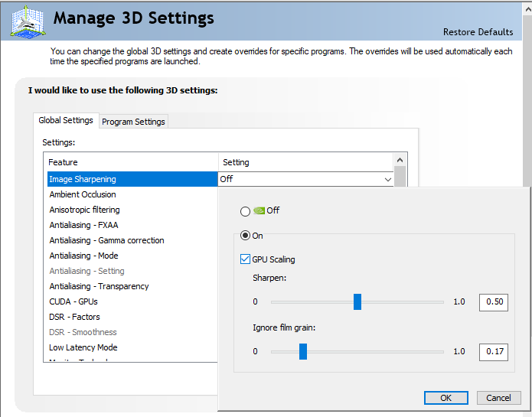Screen dimensions: 532x417
Task: Open the Global Settings tab
Action: coord(66,120)
